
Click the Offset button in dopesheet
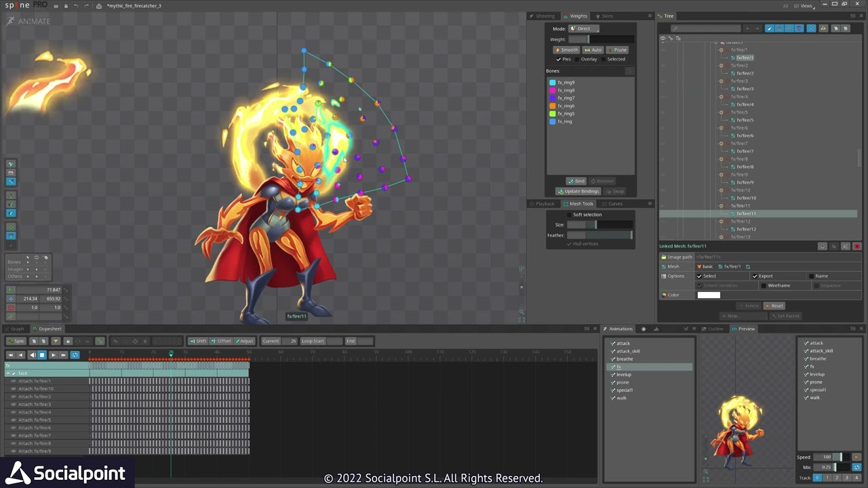[221, 341]
